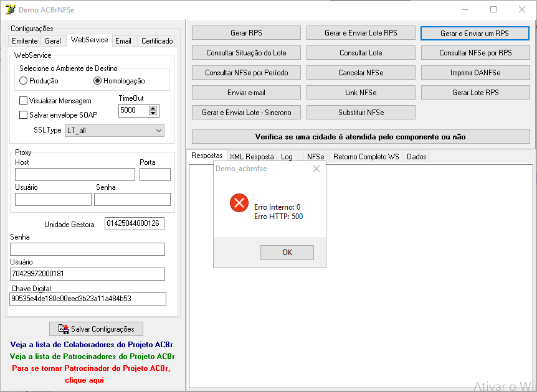Close the Demo_acbrnfse error dialog

click(x=316, y=169)
